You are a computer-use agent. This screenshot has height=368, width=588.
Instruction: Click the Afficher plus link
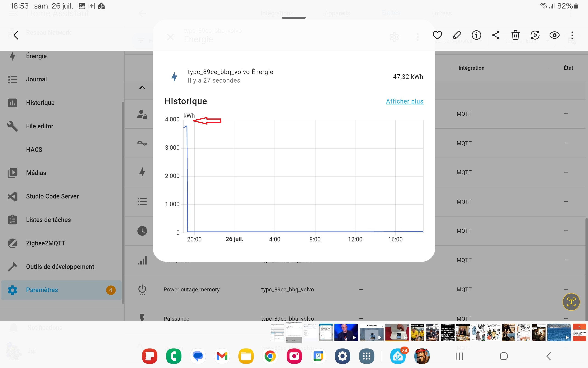(x=404, y=101)
